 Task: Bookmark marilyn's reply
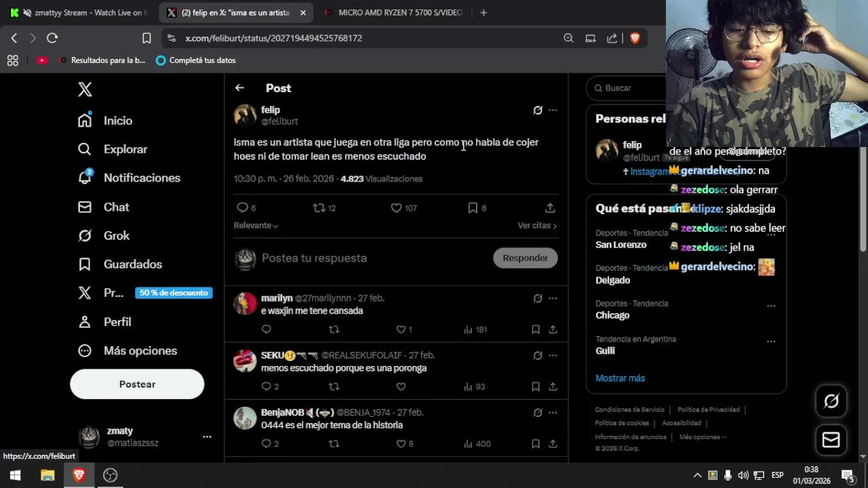point(536,329)
